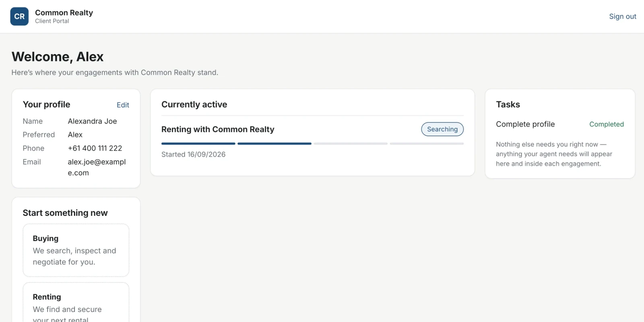644x322 pixels.
Task: Click the Common Realty header title
Action: coord(64,13)
